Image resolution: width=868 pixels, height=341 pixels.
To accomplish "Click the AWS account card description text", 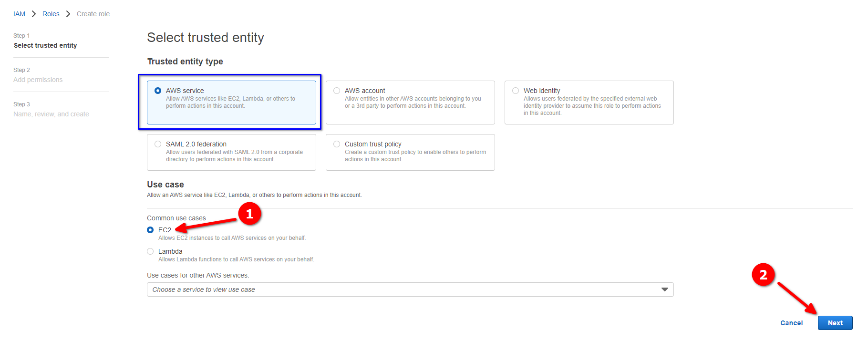I will [413, 102].
